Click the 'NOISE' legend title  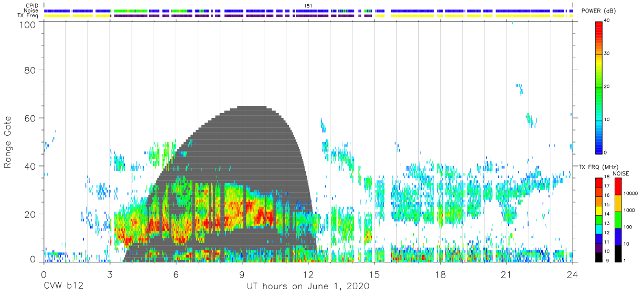621,173
